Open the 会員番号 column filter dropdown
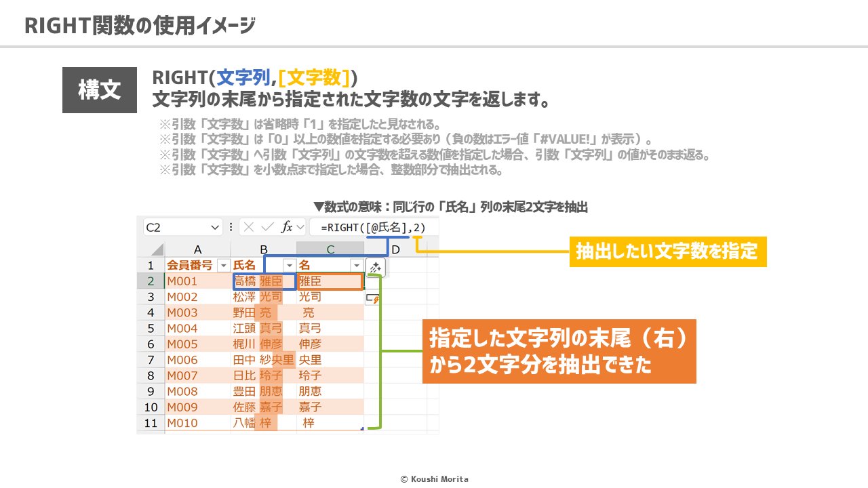Image resolution: width=868 pixels, height=488 pixels. 222,265
